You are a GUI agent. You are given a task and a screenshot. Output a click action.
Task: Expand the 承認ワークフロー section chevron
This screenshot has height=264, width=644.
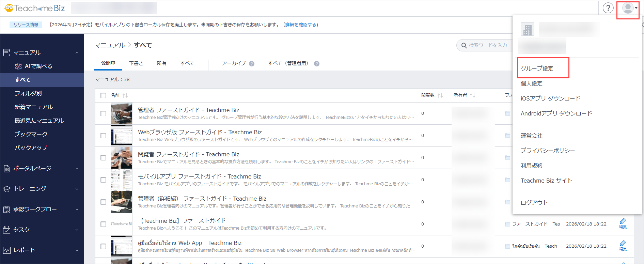point(77,209)
